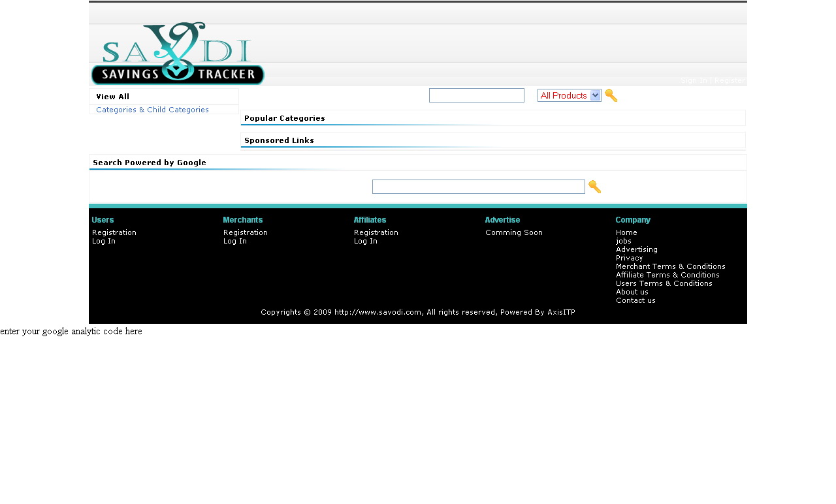Open the Sign In link
The image size is (836, 504).
pyautogui.click(x=694, y=80)
